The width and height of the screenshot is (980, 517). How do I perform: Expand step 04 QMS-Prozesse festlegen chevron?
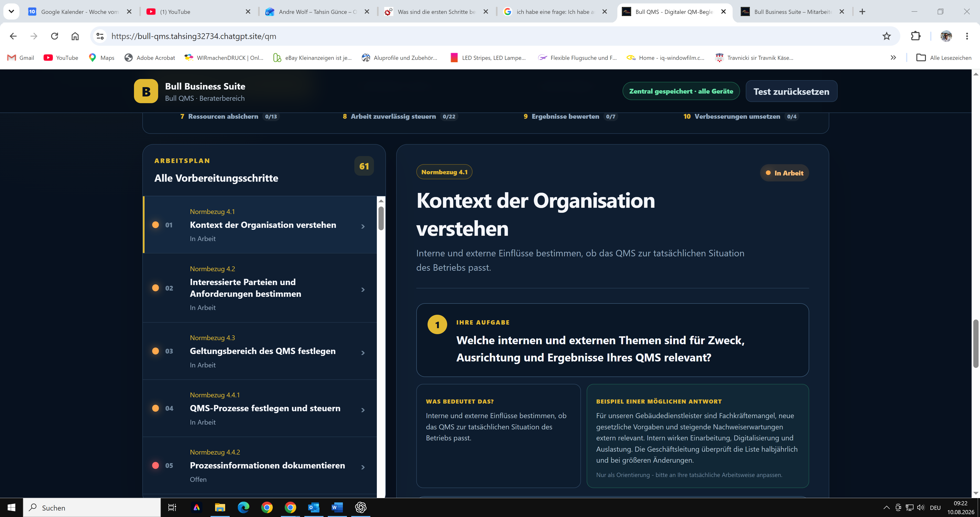363,410
